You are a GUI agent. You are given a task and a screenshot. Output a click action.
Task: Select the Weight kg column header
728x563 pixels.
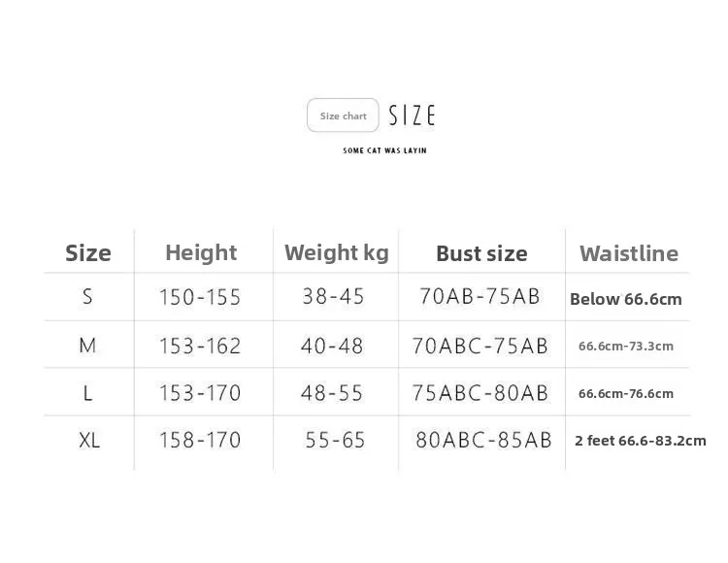tap(336, 252)
